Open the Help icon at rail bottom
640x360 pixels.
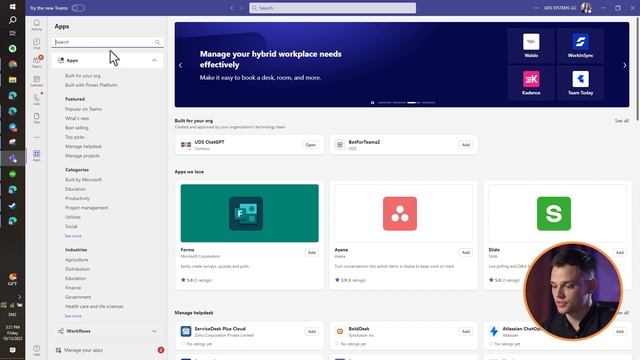coord(36,350)
